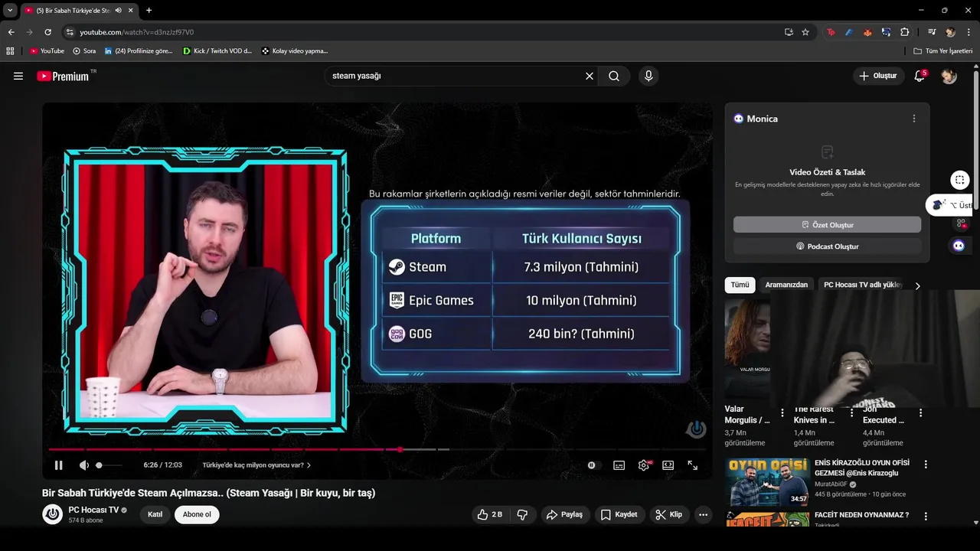Viewport: 980px width, 551px height.
Task: Adjust the player volume slider
Action: click(x=108, y=465)
